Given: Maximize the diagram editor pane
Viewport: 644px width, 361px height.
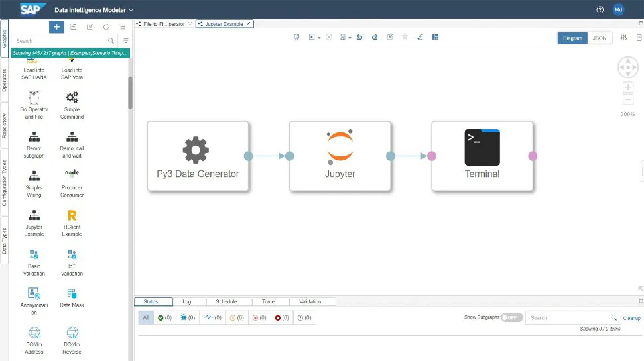Looking at the screenshot, I should (x=641, y=23).
